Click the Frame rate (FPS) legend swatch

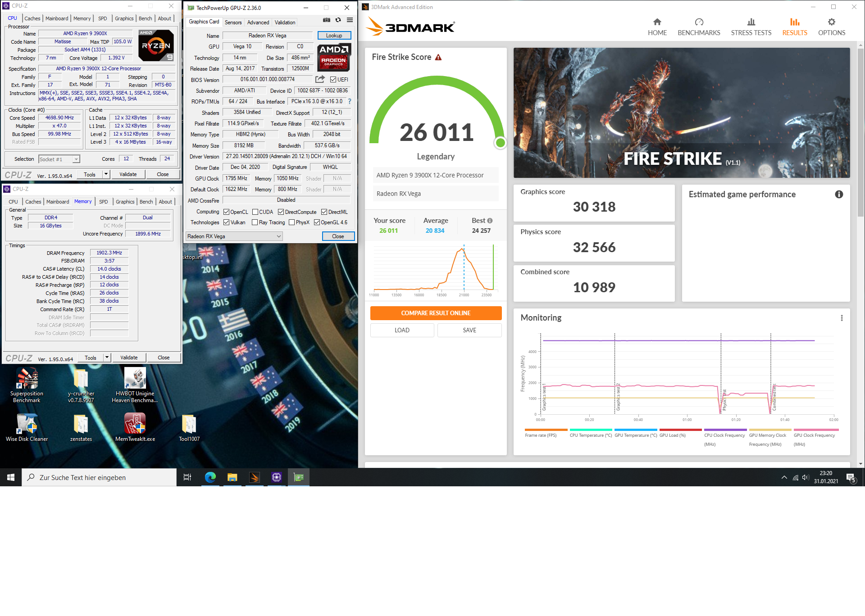click(x=546, y=430)
